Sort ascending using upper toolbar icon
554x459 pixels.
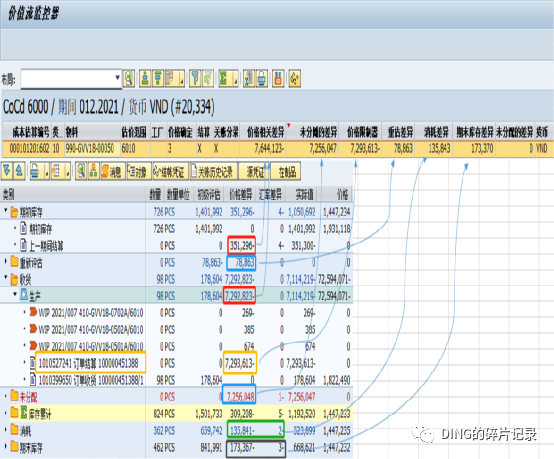click(x=145, y=78)
